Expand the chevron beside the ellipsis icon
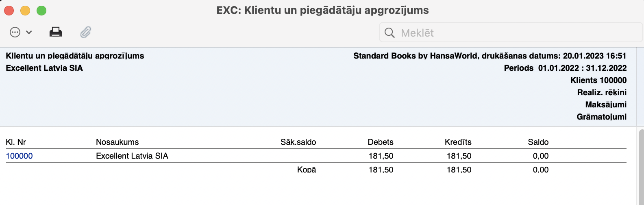Screen dimensions: 644x205 click(29, 32)
